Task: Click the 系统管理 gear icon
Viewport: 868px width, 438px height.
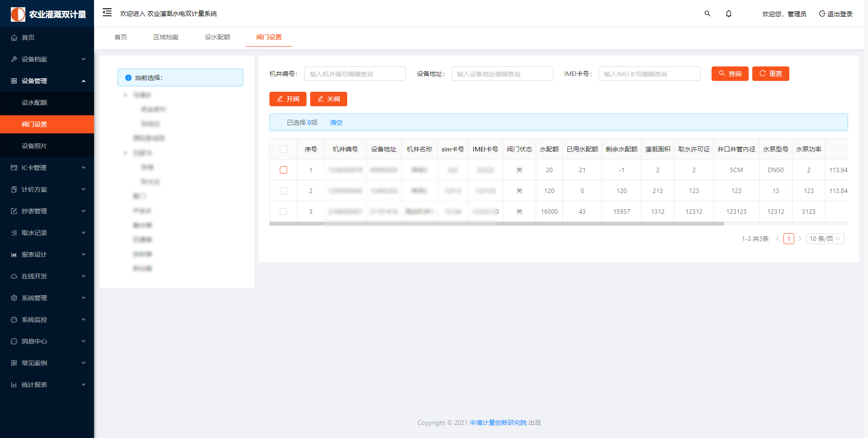Action: point(14,298)
